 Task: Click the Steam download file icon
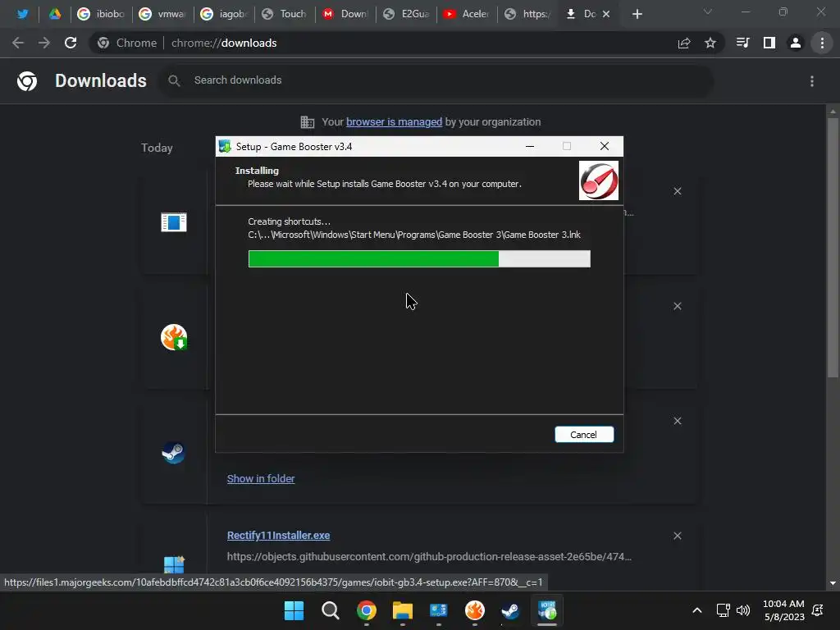[174, 452]
